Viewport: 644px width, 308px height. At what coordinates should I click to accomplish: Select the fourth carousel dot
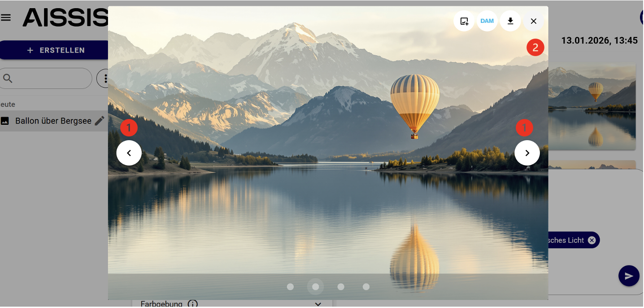click(x=366, y=286)
